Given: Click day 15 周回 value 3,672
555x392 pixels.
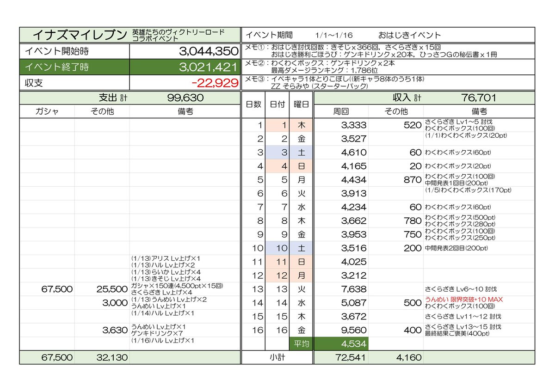Looking at the screenshot, I should 354,317.
